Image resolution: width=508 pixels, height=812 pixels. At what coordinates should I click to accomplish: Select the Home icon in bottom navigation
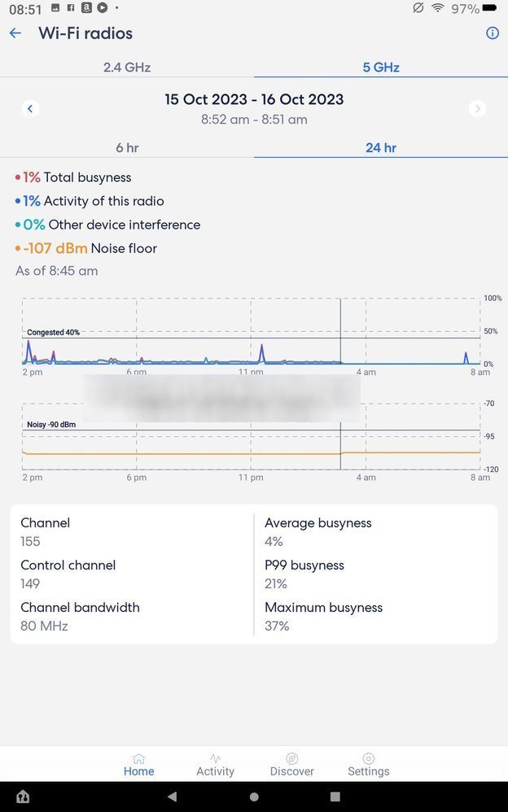[138, 765]
